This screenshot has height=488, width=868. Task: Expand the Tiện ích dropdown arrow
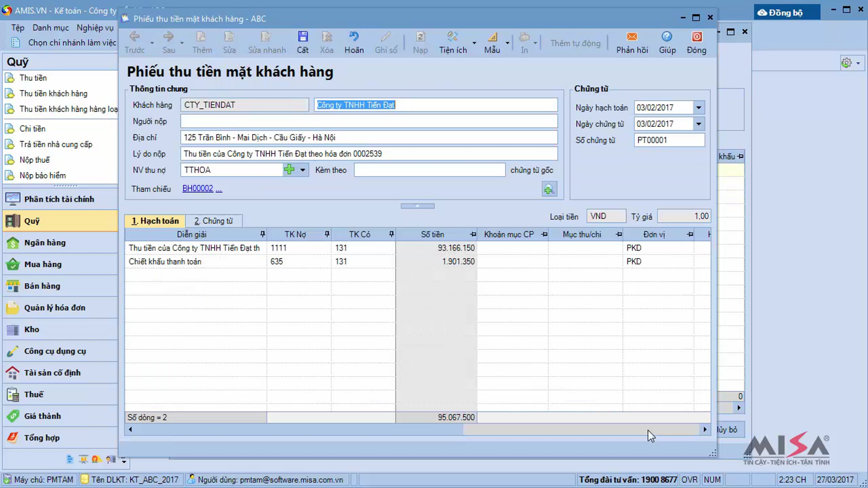pos(474,43)
